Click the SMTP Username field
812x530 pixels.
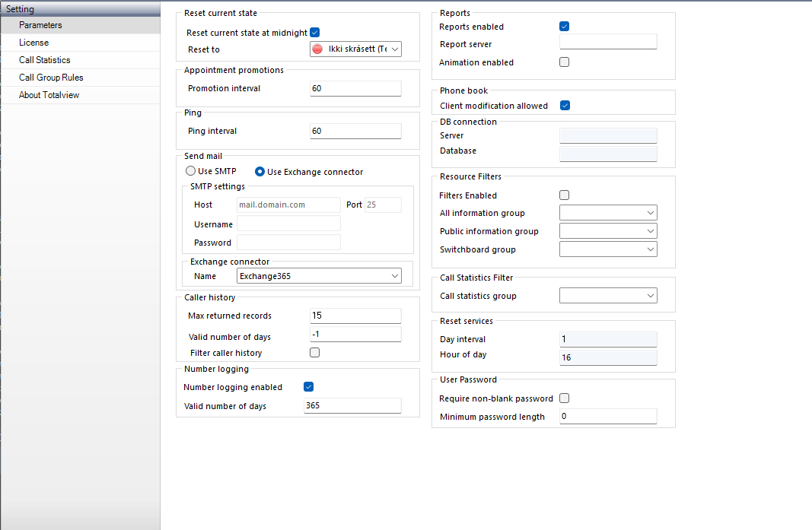point(288,223)
